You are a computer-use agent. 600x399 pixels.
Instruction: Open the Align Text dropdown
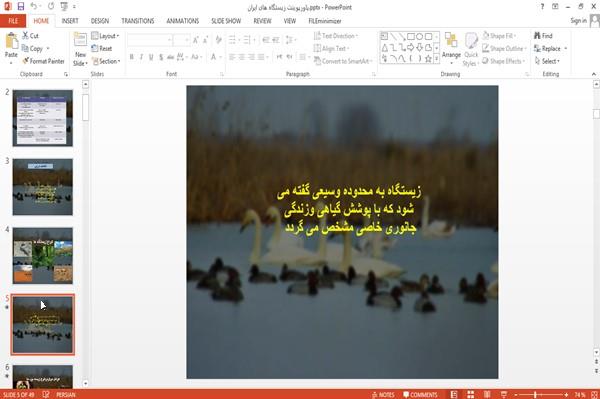tap(331, 49)
